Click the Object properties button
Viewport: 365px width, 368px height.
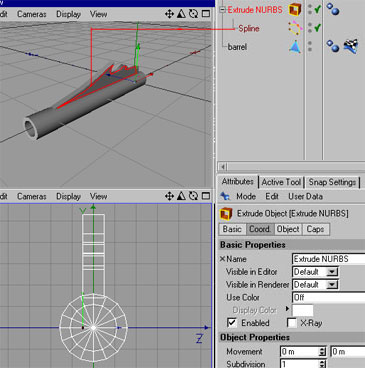pyautogui.click(x=288, y=229)
